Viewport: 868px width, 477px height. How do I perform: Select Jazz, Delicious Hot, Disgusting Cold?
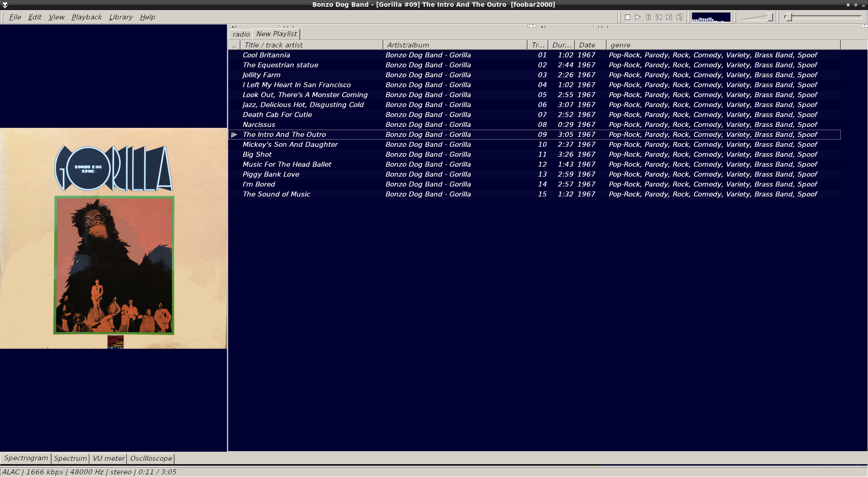(x=534, y=105)
